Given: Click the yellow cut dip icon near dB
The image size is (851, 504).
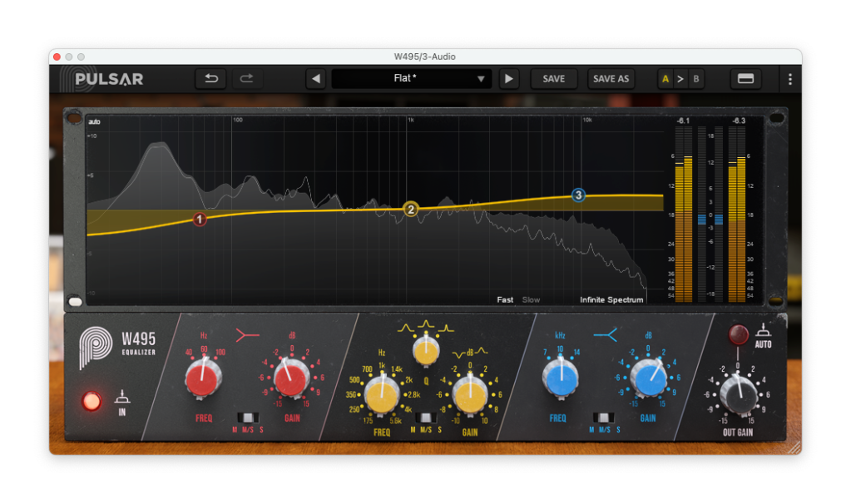Looking at the screenshot, I should [x=458, y=354].
